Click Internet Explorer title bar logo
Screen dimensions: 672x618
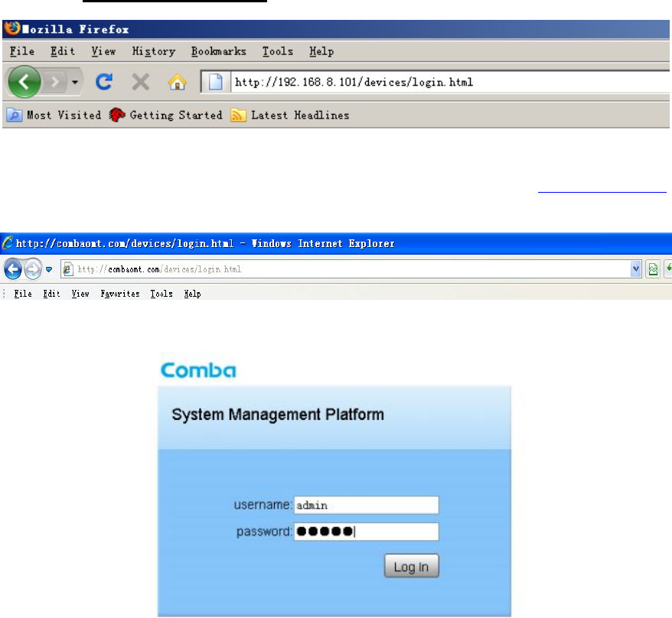coord(8,242)
